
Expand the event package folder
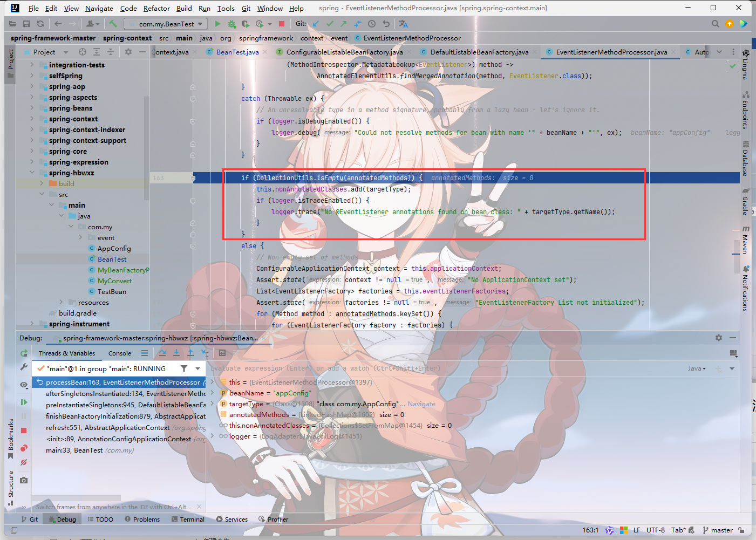pos(81,237)
